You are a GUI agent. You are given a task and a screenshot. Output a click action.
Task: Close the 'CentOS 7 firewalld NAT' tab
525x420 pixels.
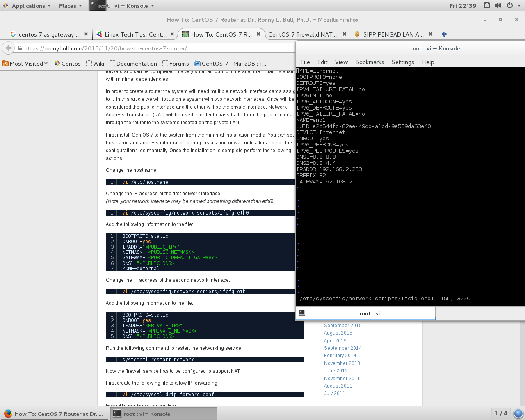point(345,34)
